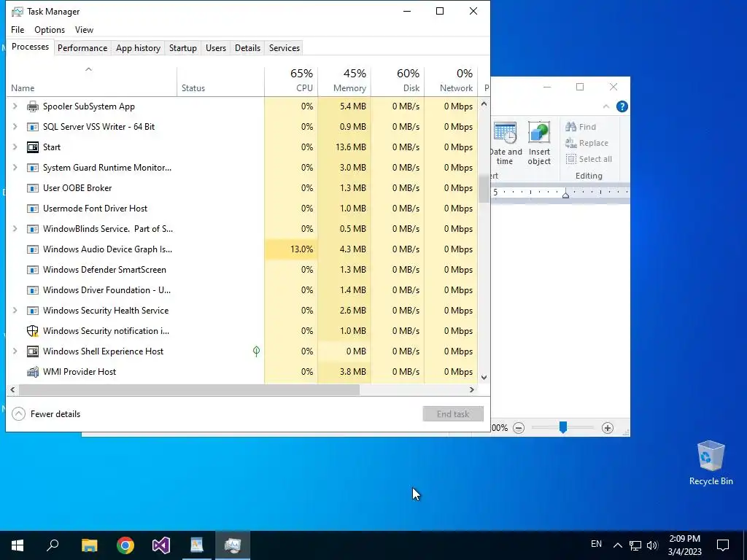Screen dimensions: 747x560
Task: Open the Options menu in Task Manager
Action: coord(50,29)
